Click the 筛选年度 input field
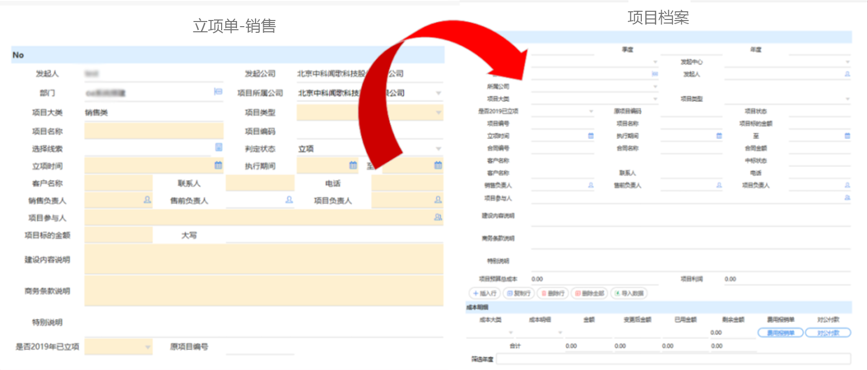Screen dimensions: 868x370 674,359
